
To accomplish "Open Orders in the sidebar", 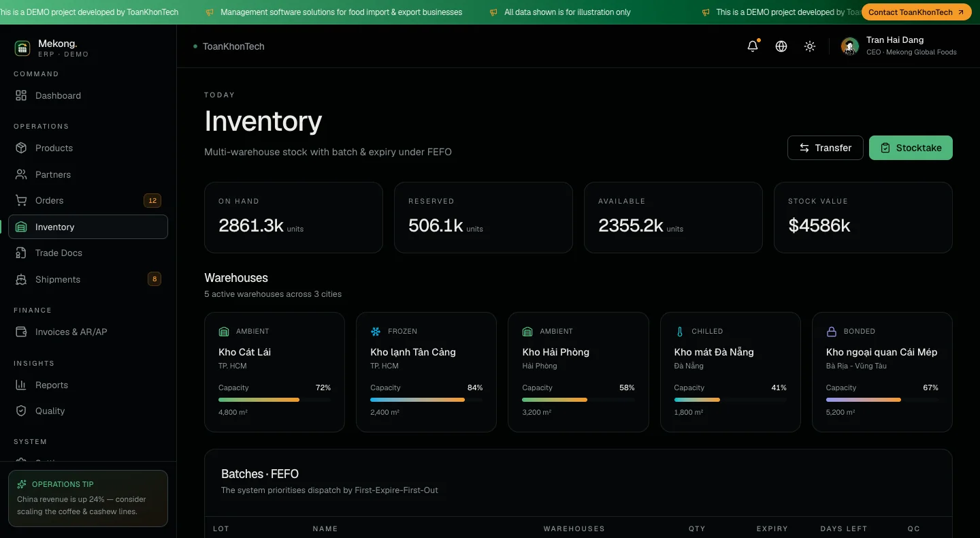I will [88, 201].
